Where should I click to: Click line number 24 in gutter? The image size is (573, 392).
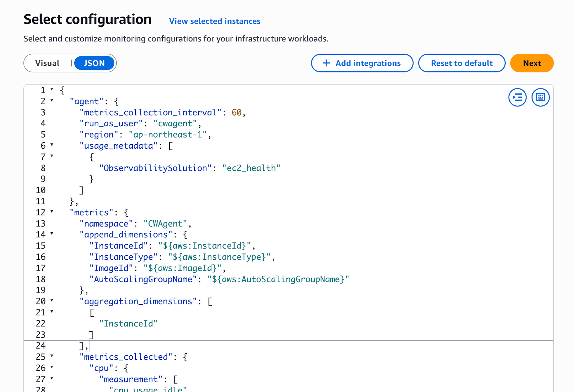(40, 346)
